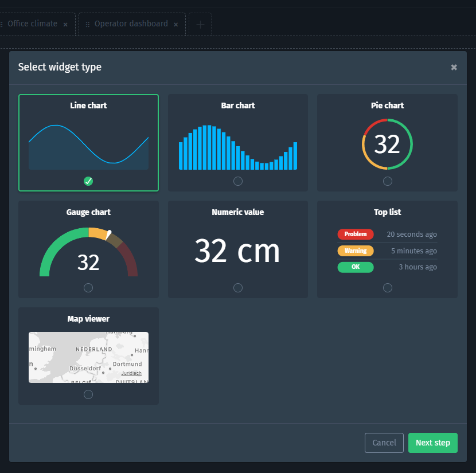Select the Numeric value radio button
Image resolution: width=476 pixels, height=473 pixels.
pos(237,287)
